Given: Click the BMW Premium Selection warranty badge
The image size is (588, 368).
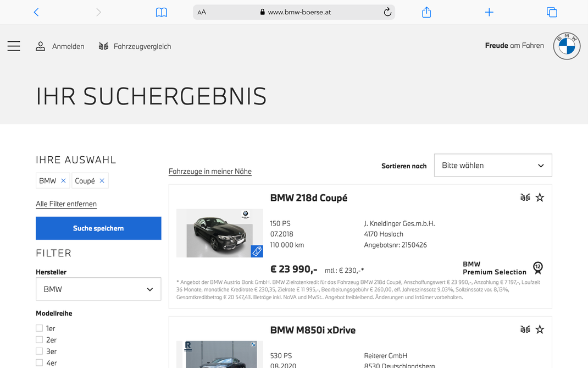Looking at the screenshot, I should click(537, 268).
